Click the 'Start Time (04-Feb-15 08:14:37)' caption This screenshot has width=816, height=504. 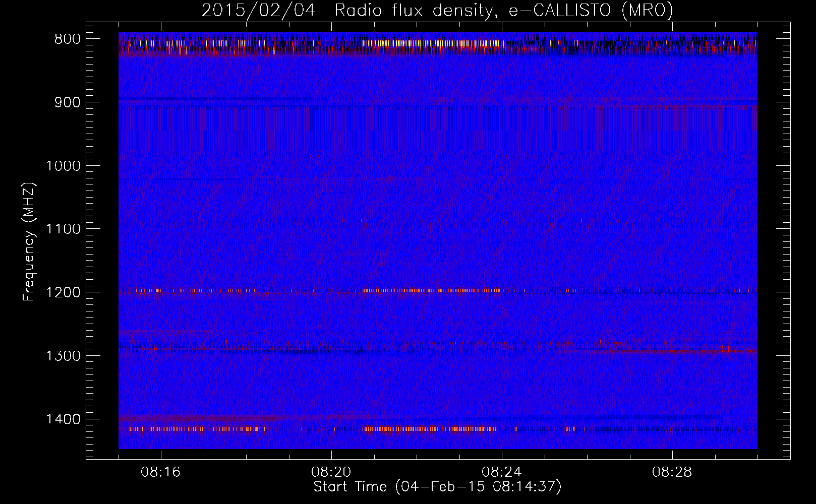[437, 487]
